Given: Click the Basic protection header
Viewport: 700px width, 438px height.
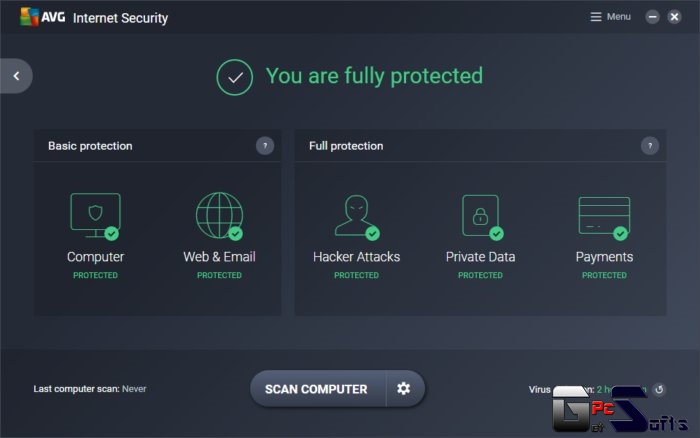Looking at the screenshot, I should [x=90, y=146].
